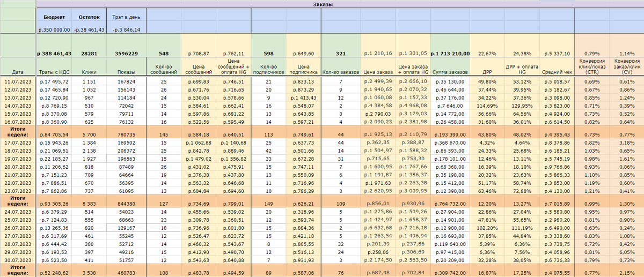Viewport: 644px width, 277px height.
Task: Click order price р.6 632,68 on 26.07.2023
Action: click(378, 229)
